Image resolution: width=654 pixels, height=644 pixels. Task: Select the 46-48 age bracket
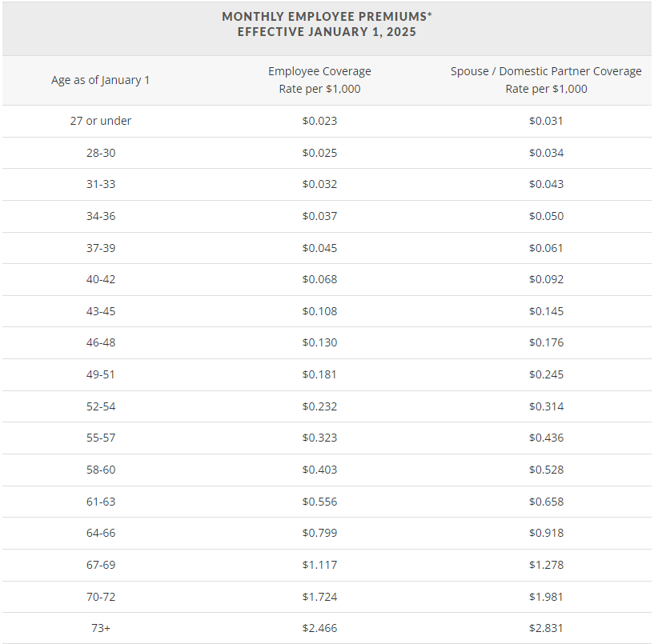[101, 342]
